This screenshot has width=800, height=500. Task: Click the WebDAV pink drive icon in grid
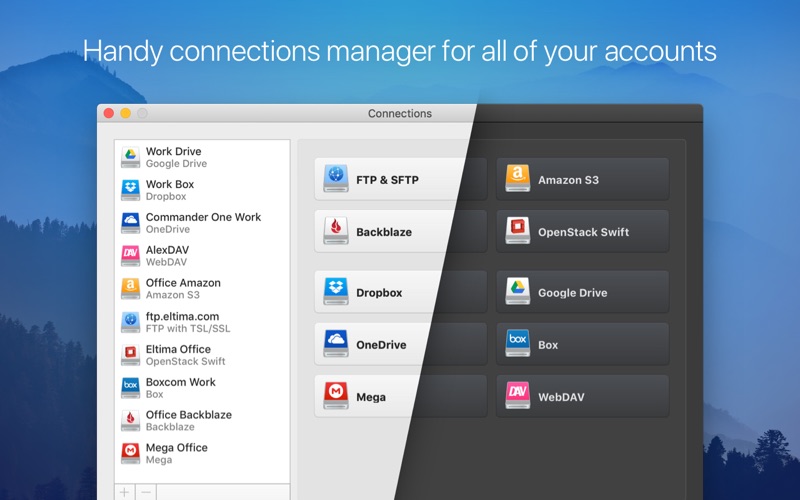517,396
